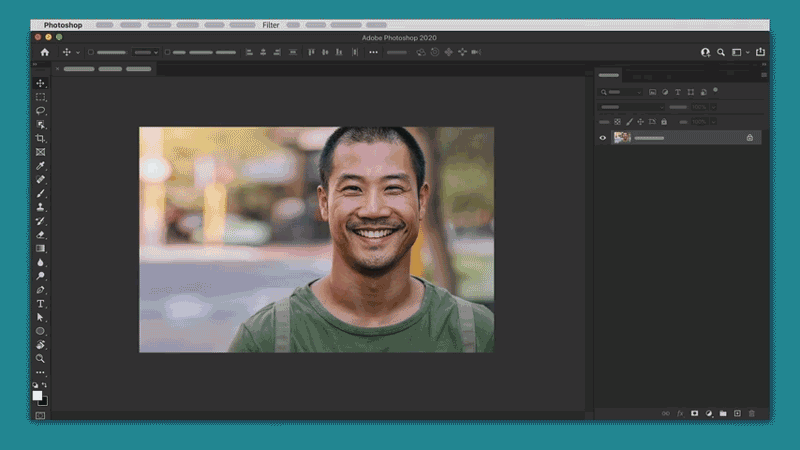Viewport: 800px width, 450px height.
Task: Open the Photoshop application menu
Action: 63,24
